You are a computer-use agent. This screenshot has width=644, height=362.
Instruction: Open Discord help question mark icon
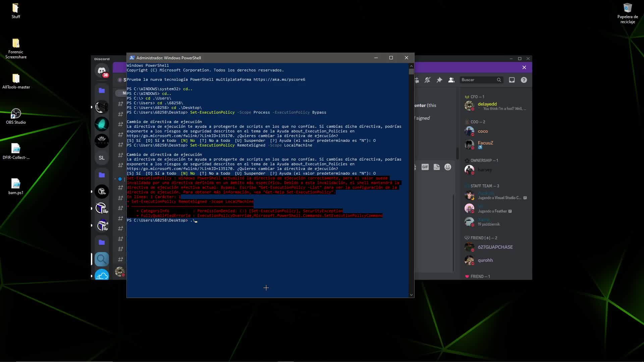524,80
